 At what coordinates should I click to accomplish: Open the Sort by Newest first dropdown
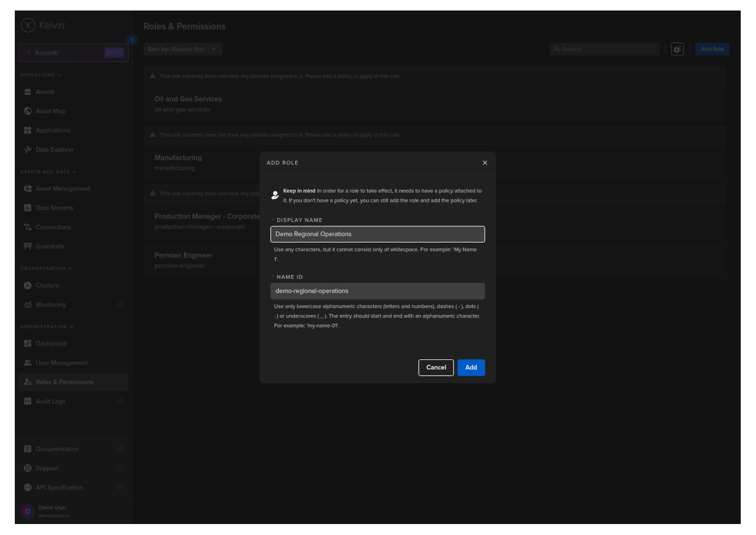182,49
